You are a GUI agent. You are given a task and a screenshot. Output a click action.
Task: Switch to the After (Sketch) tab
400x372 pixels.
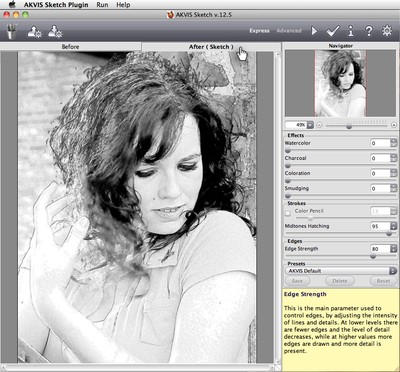point(211,47)
